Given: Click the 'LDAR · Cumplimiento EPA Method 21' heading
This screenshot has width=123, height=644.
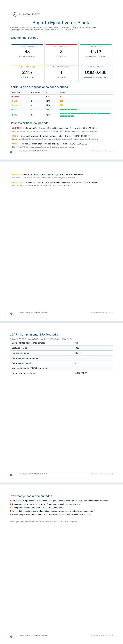Looking at the screenshot, I should pyautogui.click(x=35, y=335).
